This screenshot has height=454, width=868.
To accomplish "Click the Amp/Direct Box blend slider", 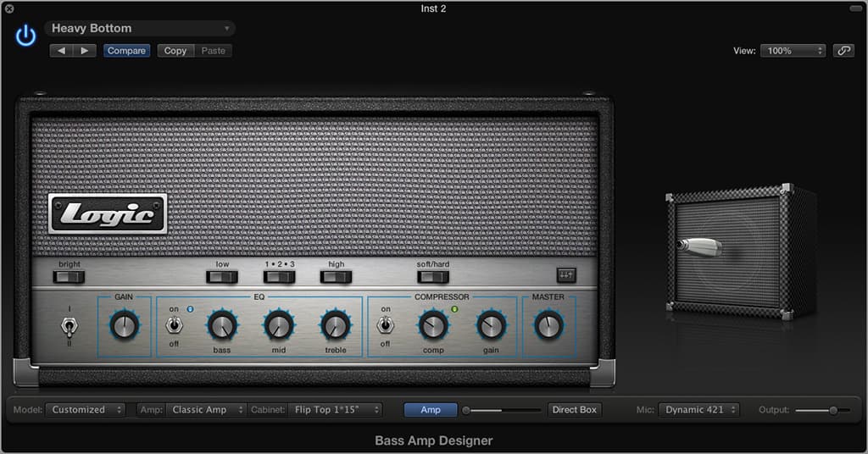I will click(502, 410).
